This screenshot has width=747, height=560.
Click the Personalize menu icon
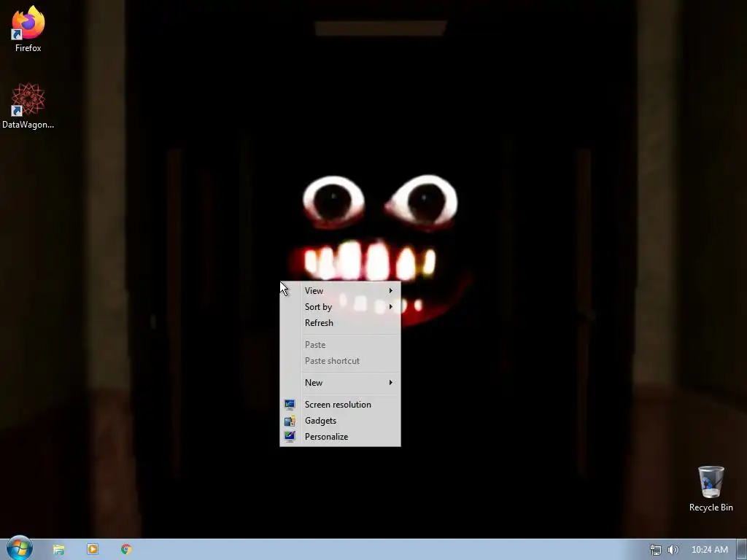(x=290, y=436)
